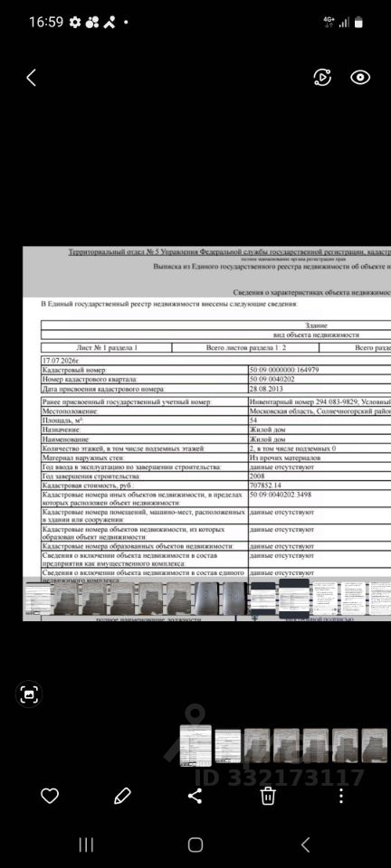391x868 pixels.
Task: Select the last filmstrip thumbnail on right
Action: (375, 746)
